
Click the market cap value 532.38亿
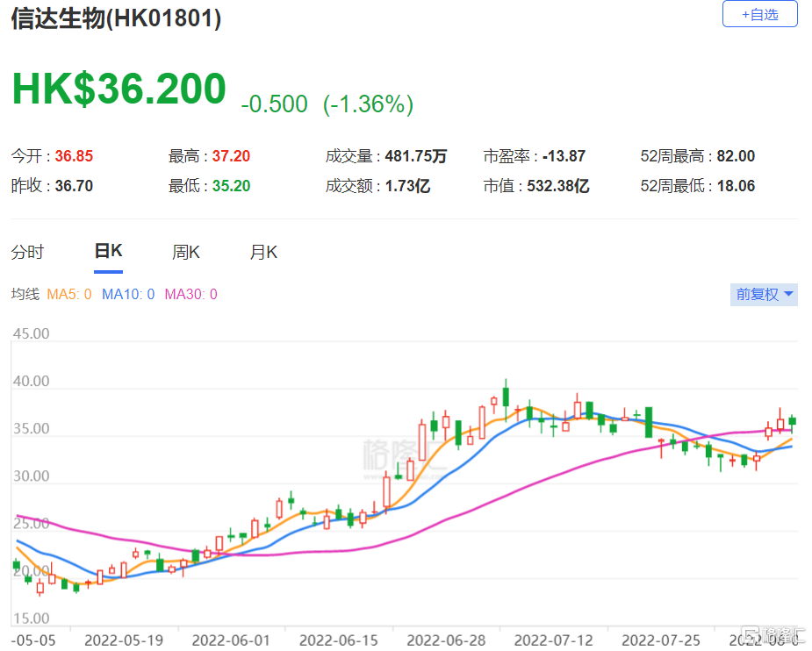[x=558, y=186]
